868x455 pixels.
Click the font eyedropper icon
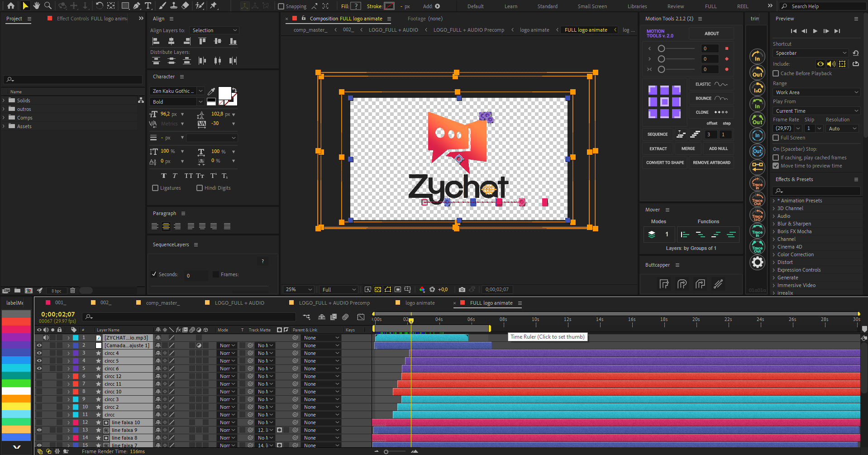(211, 91)
